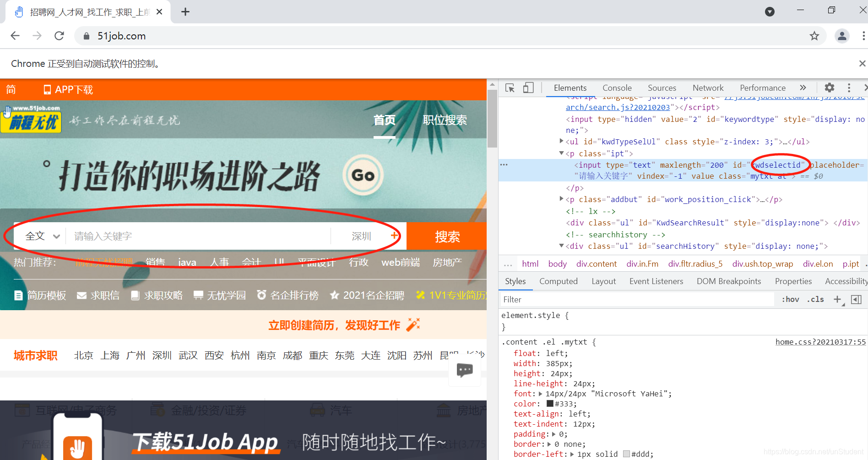Reload the 51job page
868x460 pixels.
(x=59, y=36)
